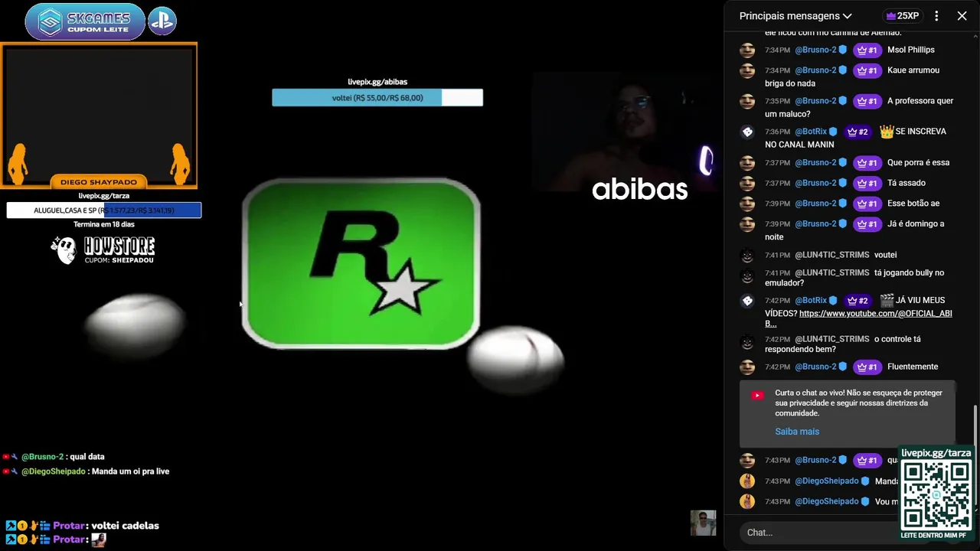Click the voltei R$ 55,00/R$ 68,00 progress bar
The image size is (980, 551).
pos(377,98)
